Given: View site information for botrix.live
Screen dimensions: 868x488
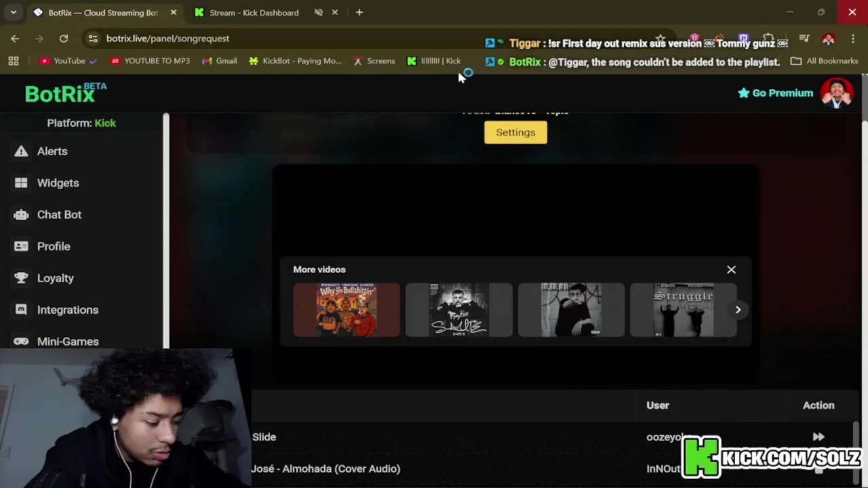Looking at the screenshot, I should [93, 39].
